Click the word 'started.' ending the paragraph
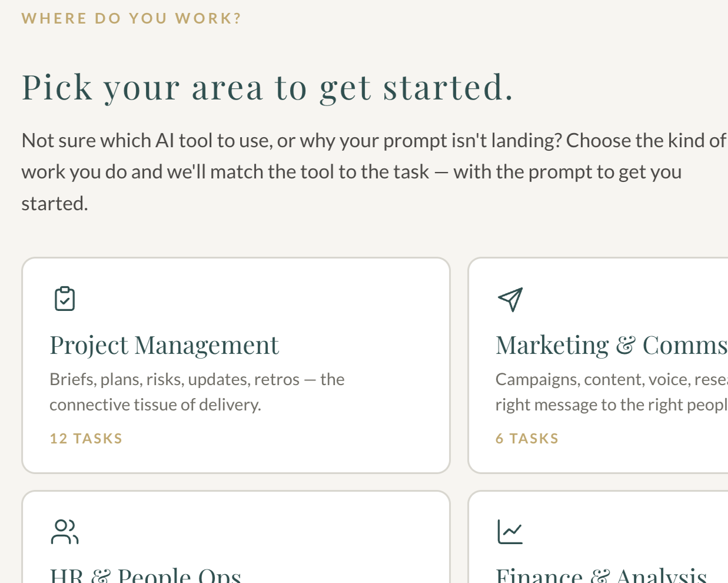728x583 pixels. pyautogui.click(x=55, y=204)
